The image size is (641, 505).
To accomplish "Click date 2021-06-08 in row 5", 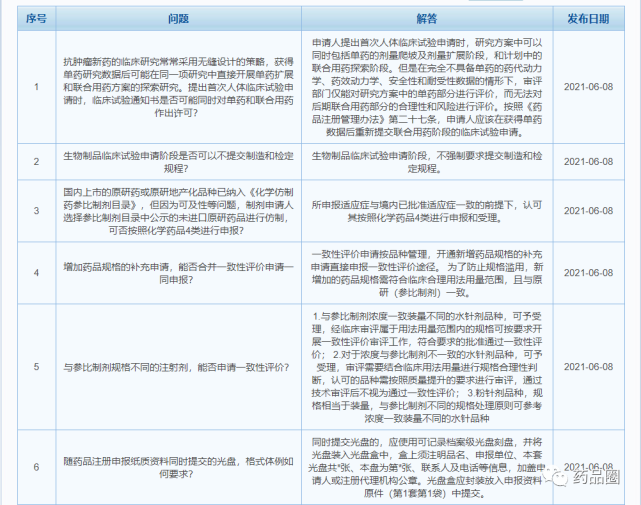I will (589, 367).
